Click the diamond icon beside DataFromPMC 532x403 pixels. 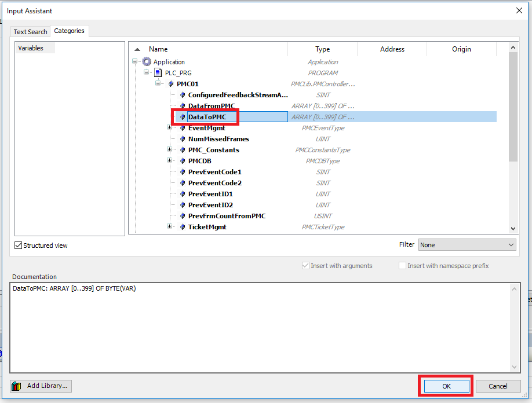182,105
